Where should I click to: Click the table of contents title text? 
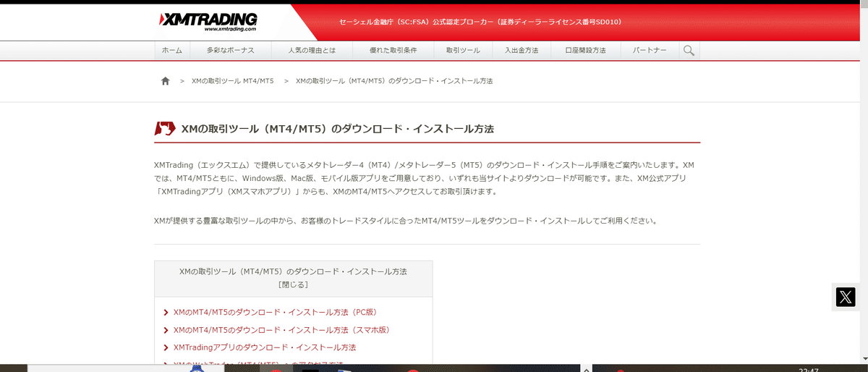coord(293,271)
